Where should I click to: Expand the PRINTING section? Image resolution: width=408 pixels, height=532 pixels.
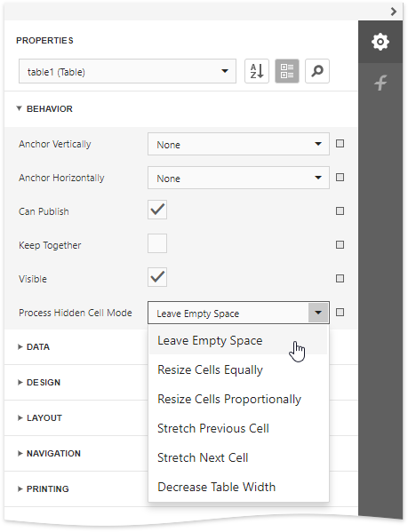[x=43, y=488]
